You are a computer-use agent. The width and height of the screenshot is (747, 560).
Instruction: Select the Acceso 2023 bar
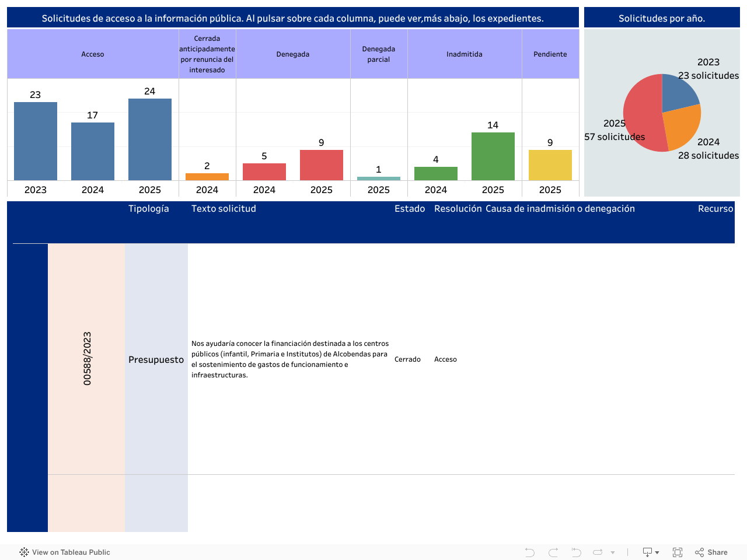click(36, 141)
